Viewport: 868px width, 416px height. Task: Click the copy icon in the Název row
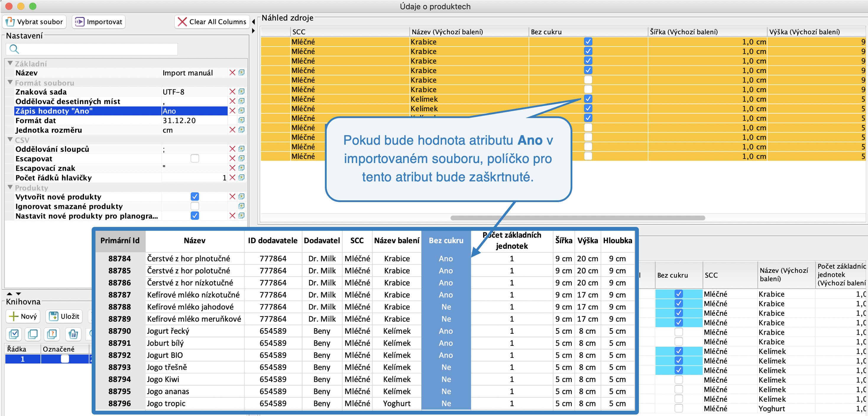pos(242,72)
